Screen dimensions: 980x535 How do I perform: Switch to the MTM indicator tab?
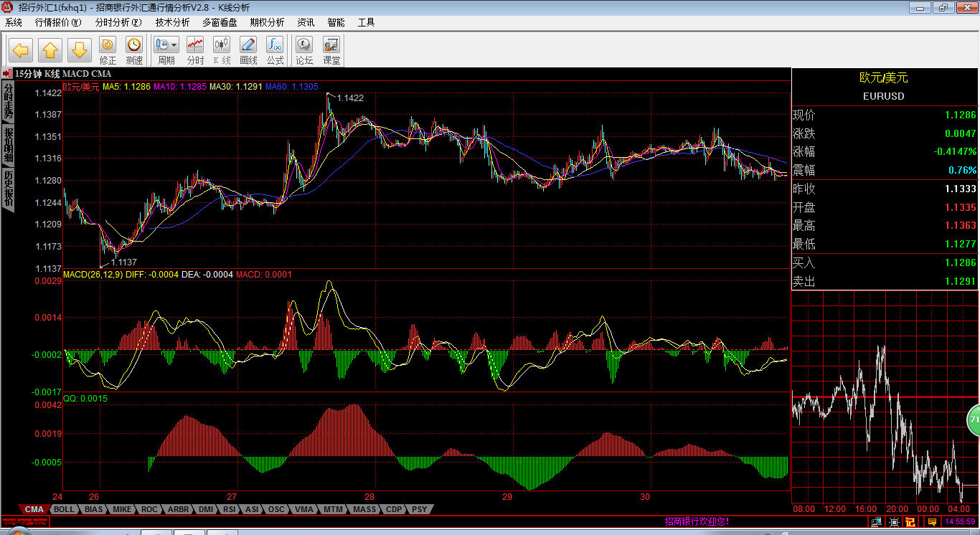[333, 509]
